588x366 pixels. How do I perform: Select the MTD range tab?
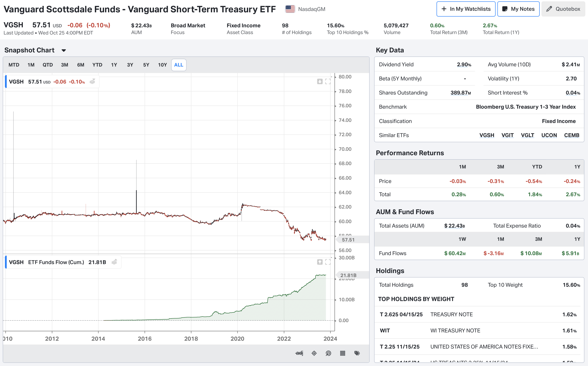pyautogui.click(x=14, y=65)
